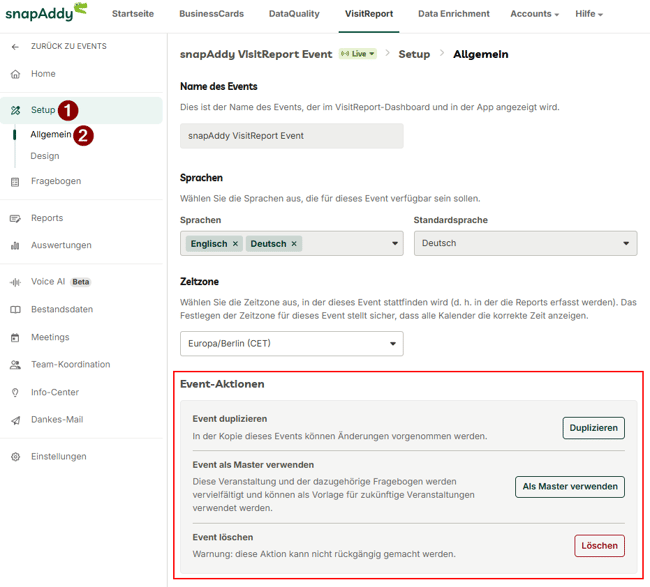
Task: Open Home in the sidebar
Action: (x=43, y=74)
